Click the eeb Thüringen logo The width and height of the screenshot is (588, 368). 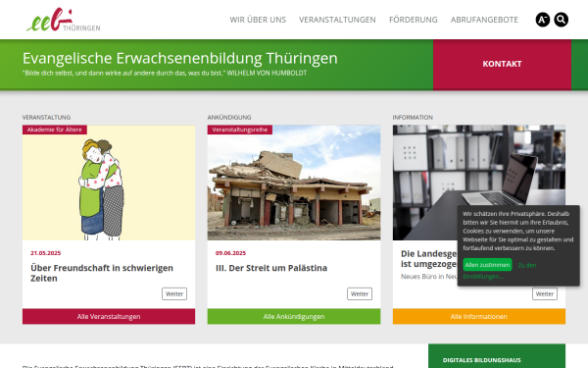point(64,20)
